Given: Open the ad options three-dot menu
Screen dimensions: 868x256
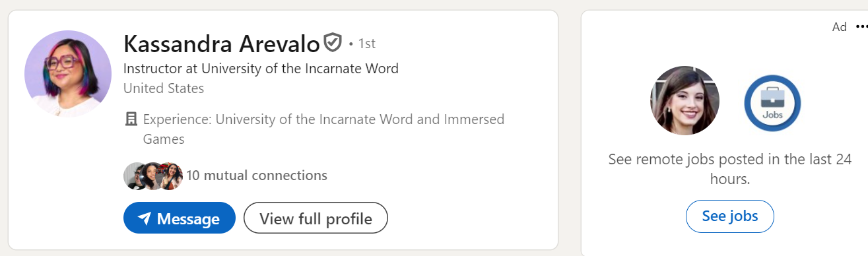Looking at the screenshot, I should pos(861,27).
